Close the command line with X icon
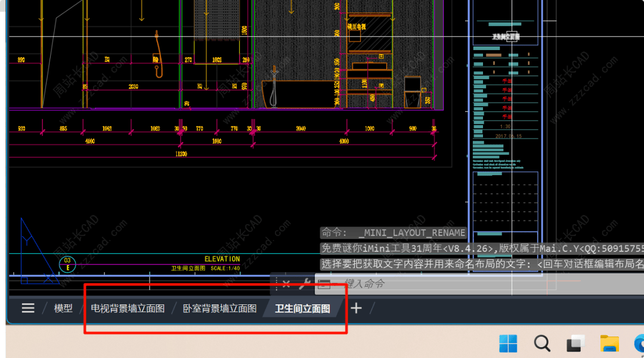The width and height of the screenshot is (644, 358). point(286,284)
